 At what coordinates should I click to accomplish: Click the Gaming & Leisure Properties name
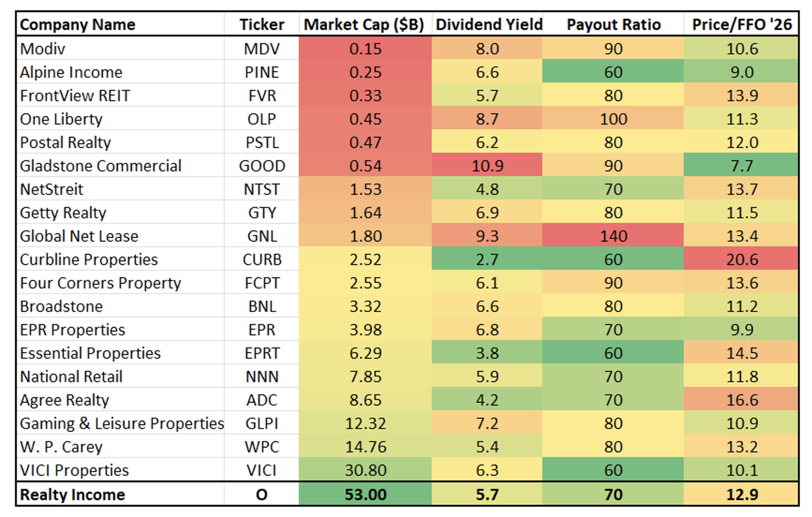click(x=122, y=423)
